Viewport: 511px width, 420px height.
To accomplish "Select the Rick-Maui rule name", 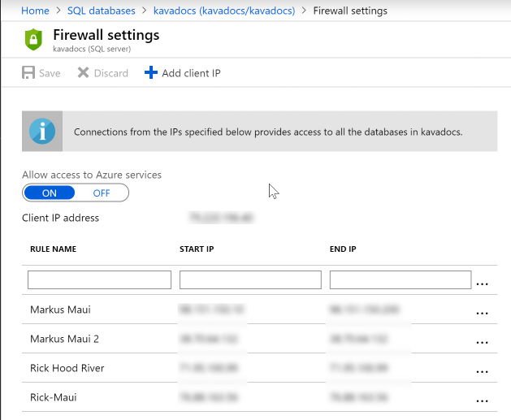I will 54,397.
